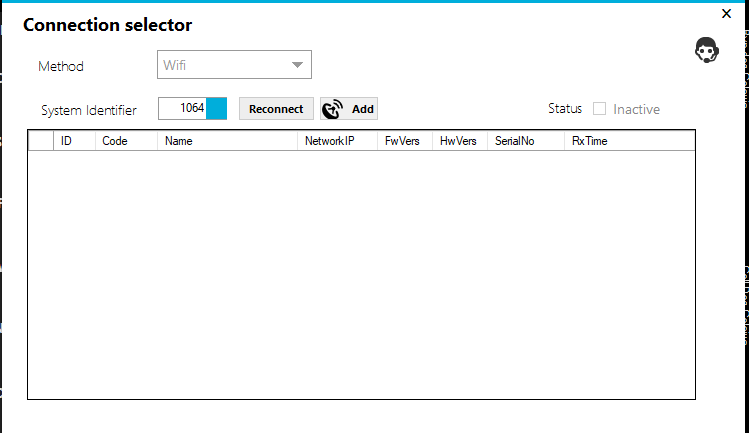Toggle the Inactive status checkbox

[x=600, y=109]
